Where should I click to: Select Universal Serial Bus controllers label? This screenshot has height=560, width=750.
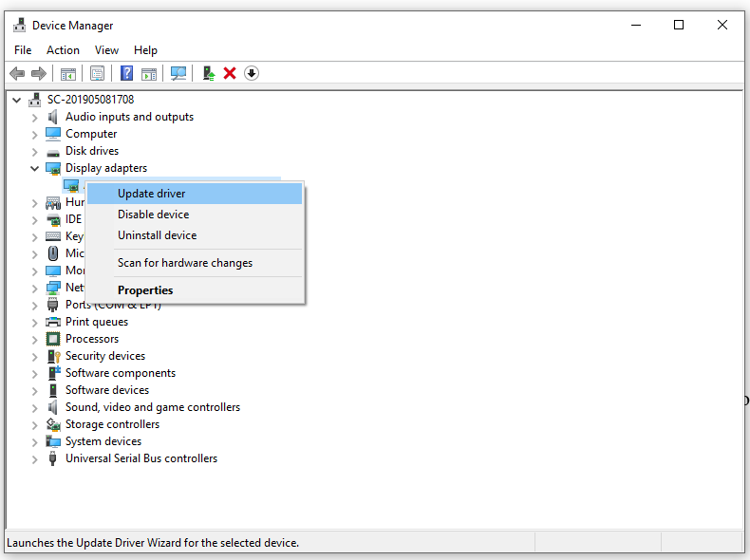pos(141,458)
